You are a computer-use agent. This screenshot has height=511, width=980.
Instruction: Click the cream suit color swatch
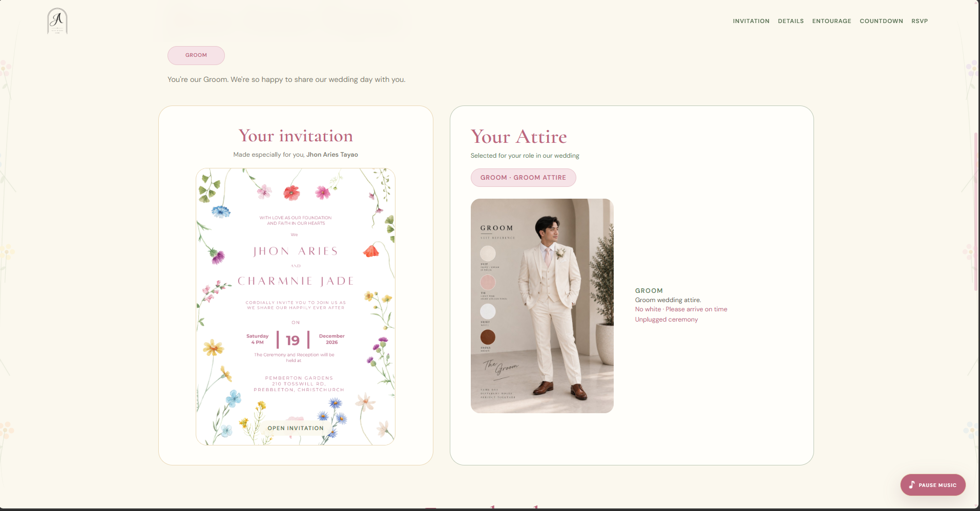pos(488,253)
